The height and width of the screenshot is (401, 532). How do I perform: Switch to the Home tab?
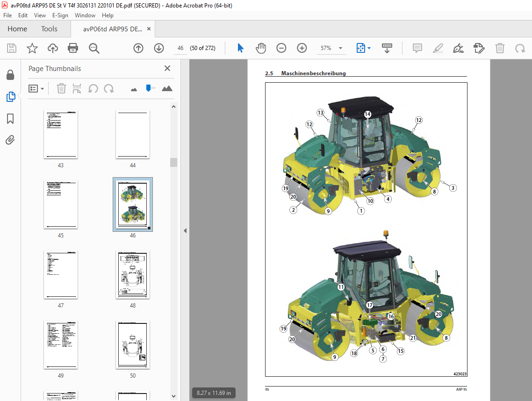coord(17,29)
